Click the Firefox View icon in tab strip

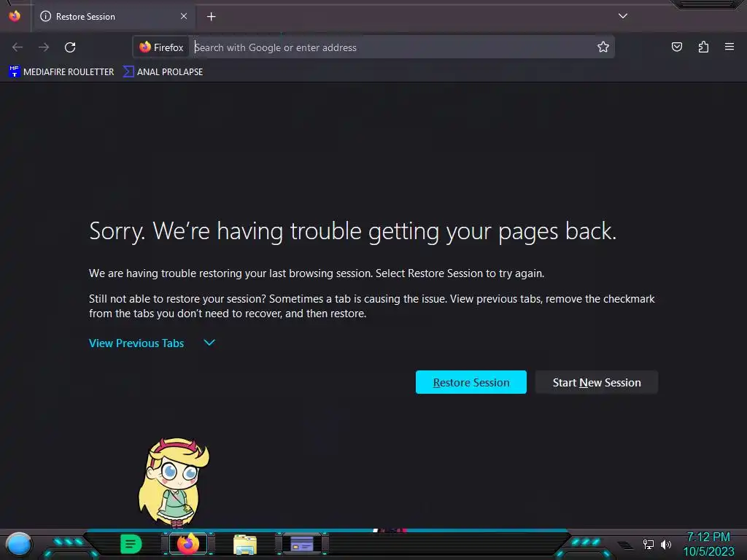pyautogui.click(x=15, y=16)
